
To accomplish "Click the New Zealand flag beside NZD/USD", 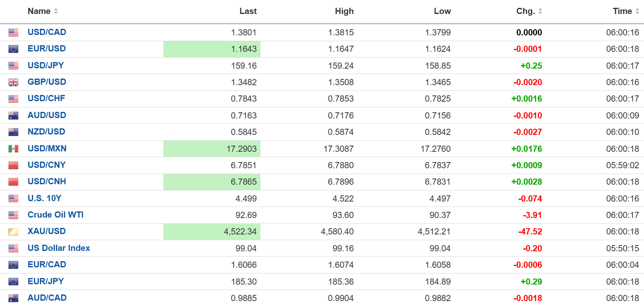I will (14, 132).
